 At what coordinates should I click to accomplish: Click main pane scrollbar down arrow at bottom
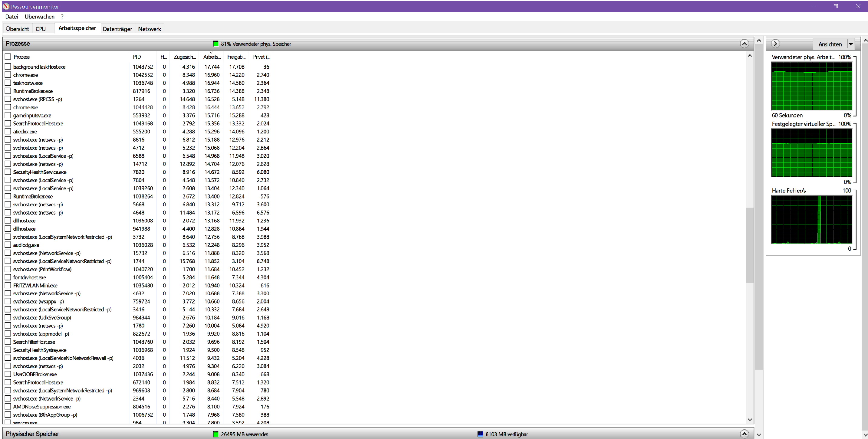point(758,435)
